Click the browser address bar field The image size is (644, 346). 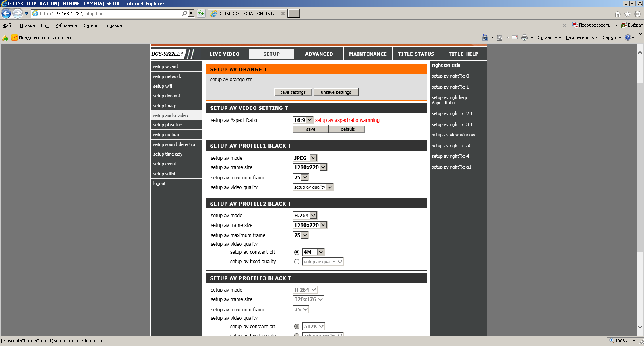coord(109,14)
